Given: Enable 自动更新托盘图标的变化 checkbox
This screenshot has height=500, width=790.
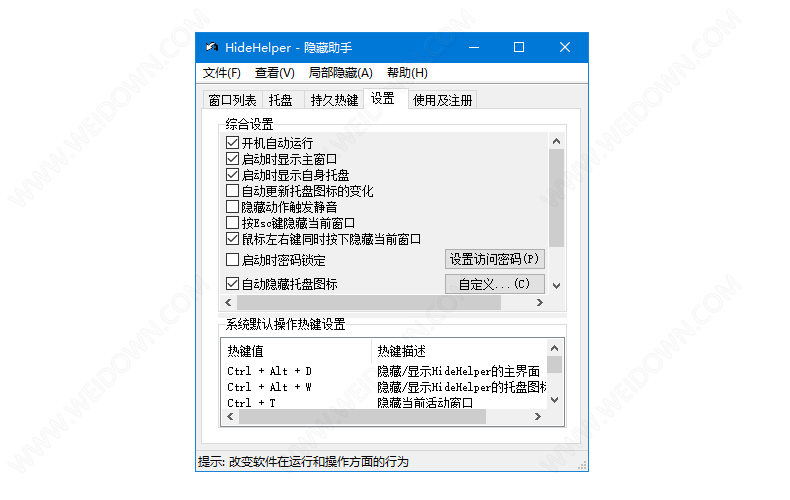Looking at the screenshot, I should (232, 191).
